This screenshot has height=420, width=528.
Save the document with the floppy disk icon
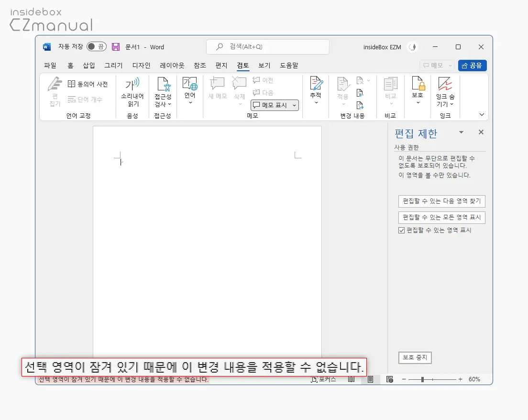(116, 47)
